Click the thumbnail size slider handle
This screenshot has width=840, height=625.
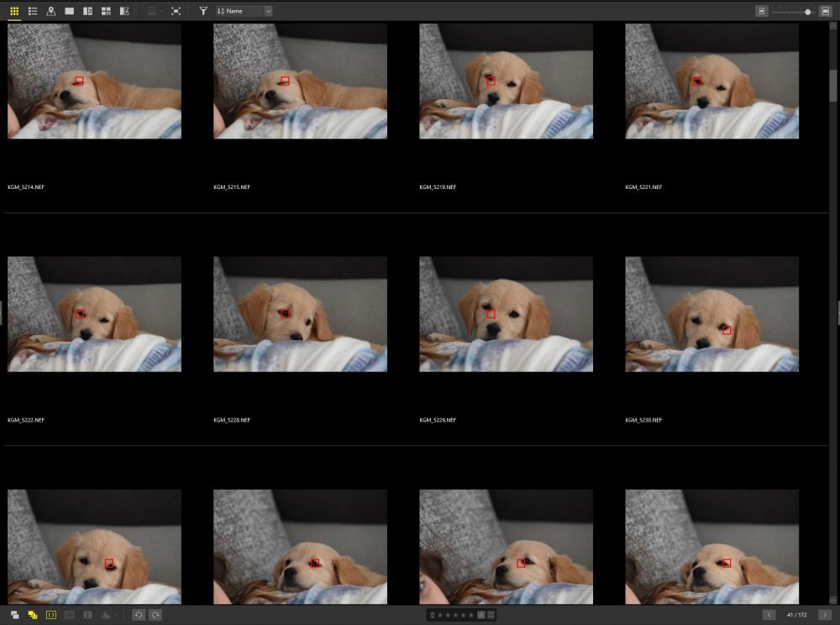coord(808,12)
